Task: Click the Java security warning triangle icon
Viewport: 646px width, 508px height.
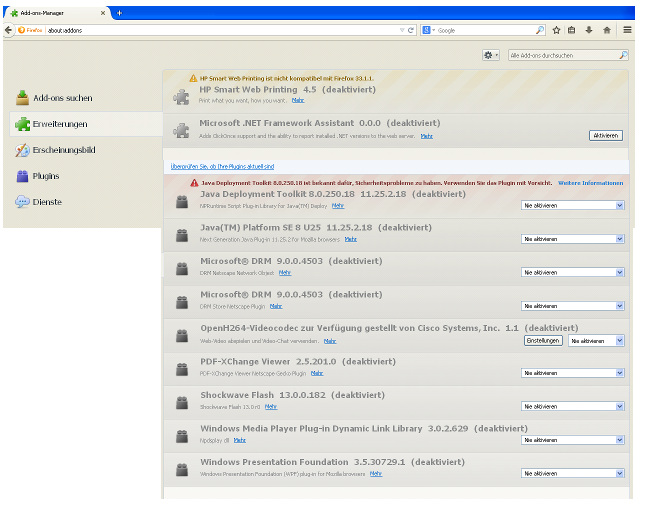Action: [x=194, y=183]
